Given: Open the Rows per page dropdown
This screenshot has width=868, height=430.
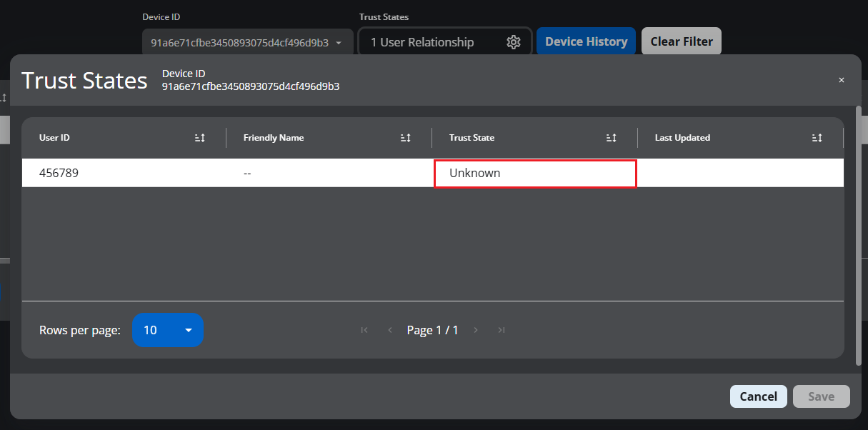Looking at the screenshot, I should click(168, 330).
